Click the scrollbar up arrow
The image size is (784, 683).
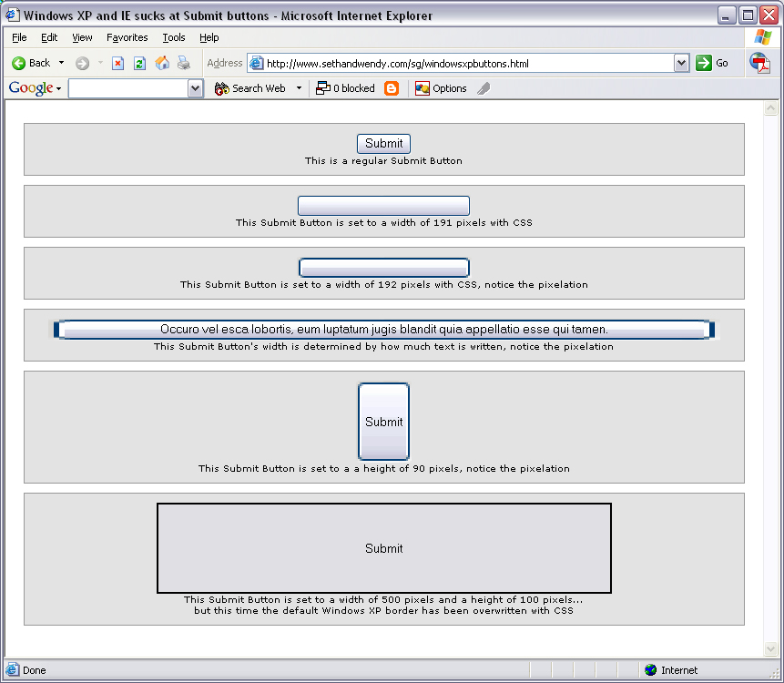point(770,108)
